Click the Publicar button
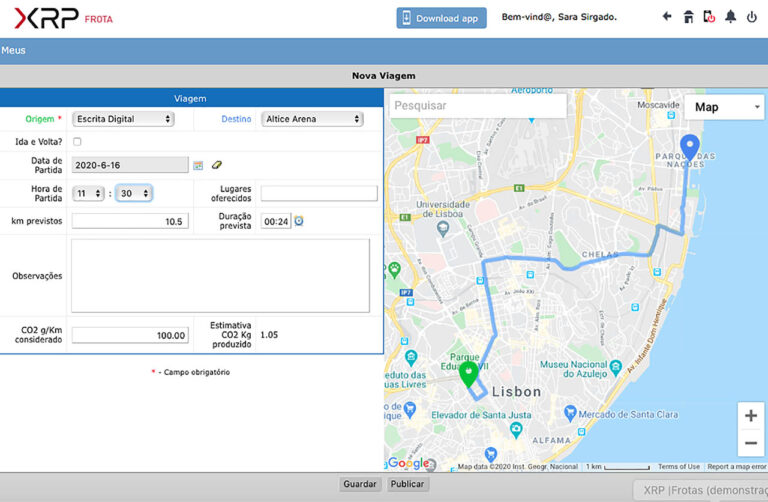This screenshot has width=768, height=502. [x=407, y=484]
